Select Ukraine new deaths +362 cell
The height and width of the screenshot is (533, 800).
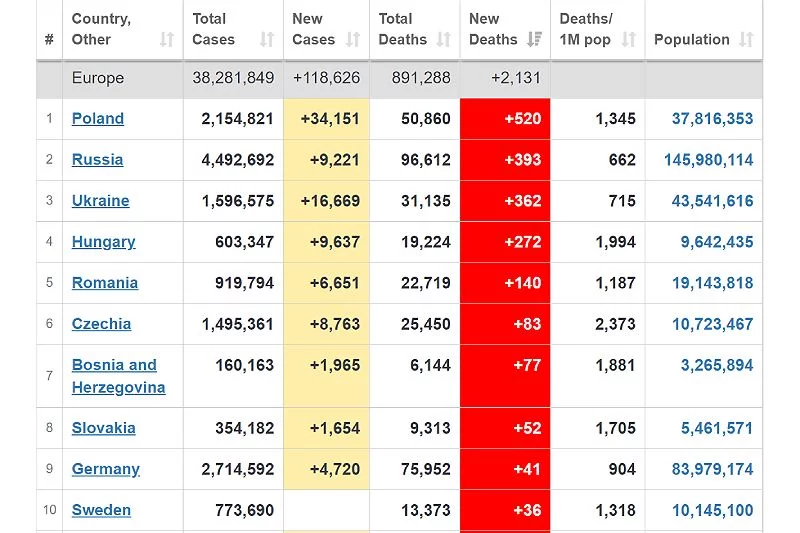coord(505,200)
